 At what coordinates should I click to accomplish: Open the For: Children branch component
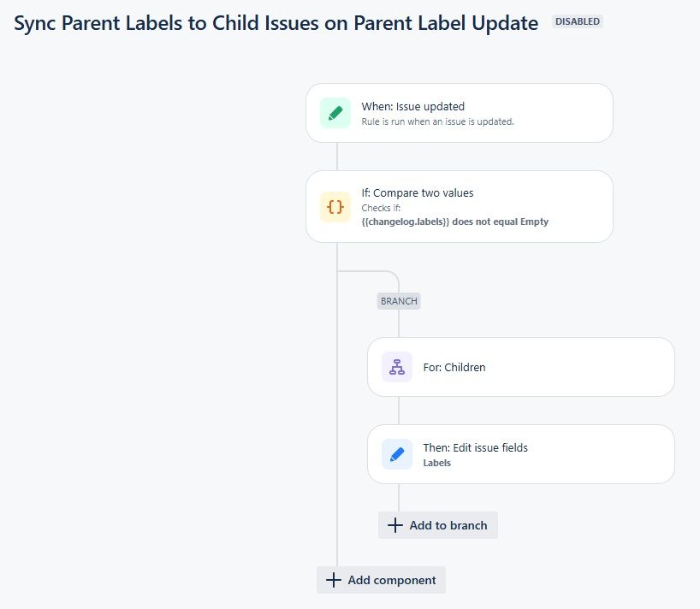(x=521, y=366)
